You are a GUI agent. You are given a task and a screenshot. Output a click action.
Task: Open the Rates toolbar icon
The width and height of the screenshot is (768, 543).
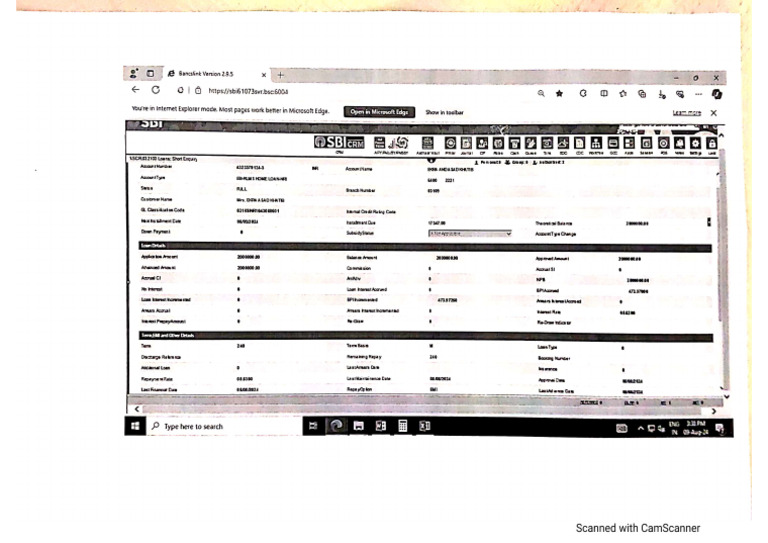coord(498,143)
